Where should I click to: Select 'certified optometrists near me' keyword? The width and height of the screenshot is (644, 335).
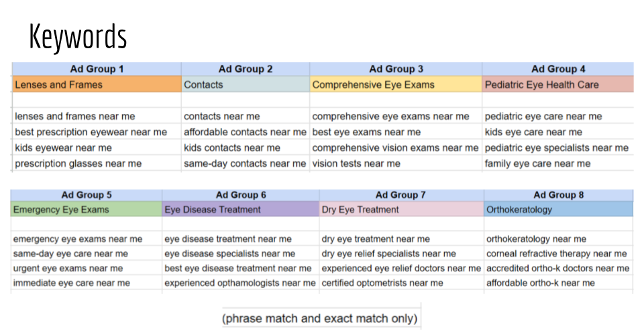coord(383,283)
